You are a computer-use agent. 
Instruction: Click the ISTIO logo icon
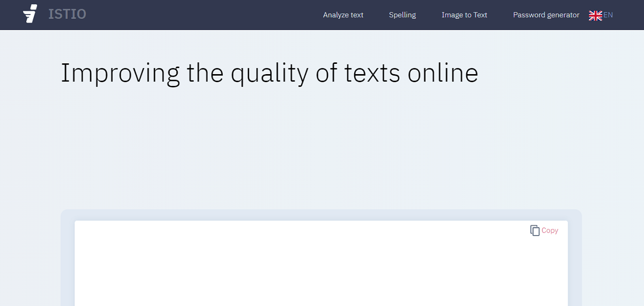click(30, 14)
